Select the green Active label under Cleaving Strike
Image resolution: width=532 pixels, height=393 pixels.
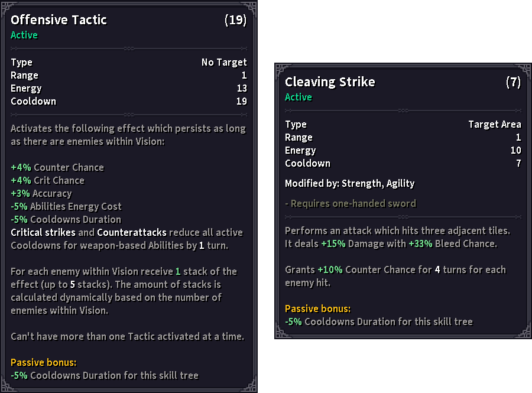coord(299,98)
